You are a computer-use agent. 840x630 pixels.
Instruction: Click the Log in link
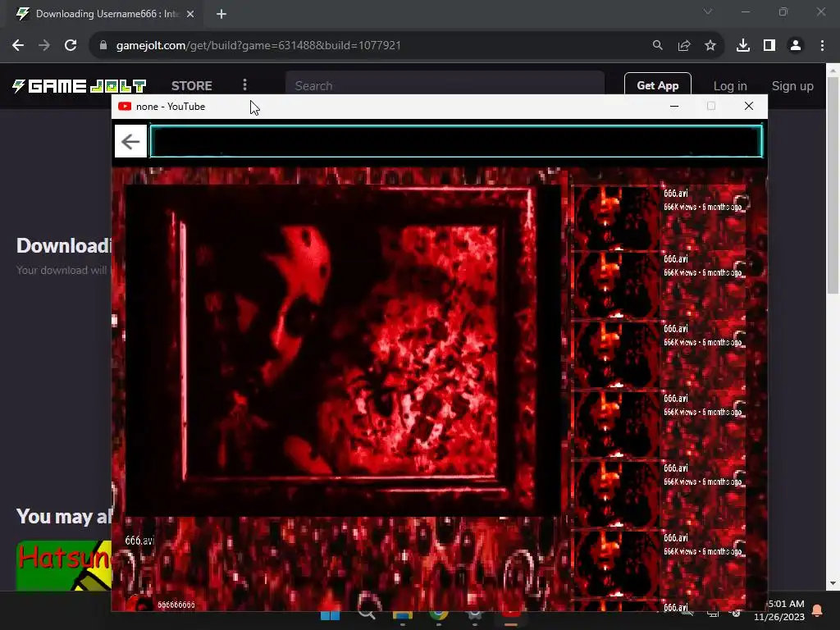[x=729, y=85]
